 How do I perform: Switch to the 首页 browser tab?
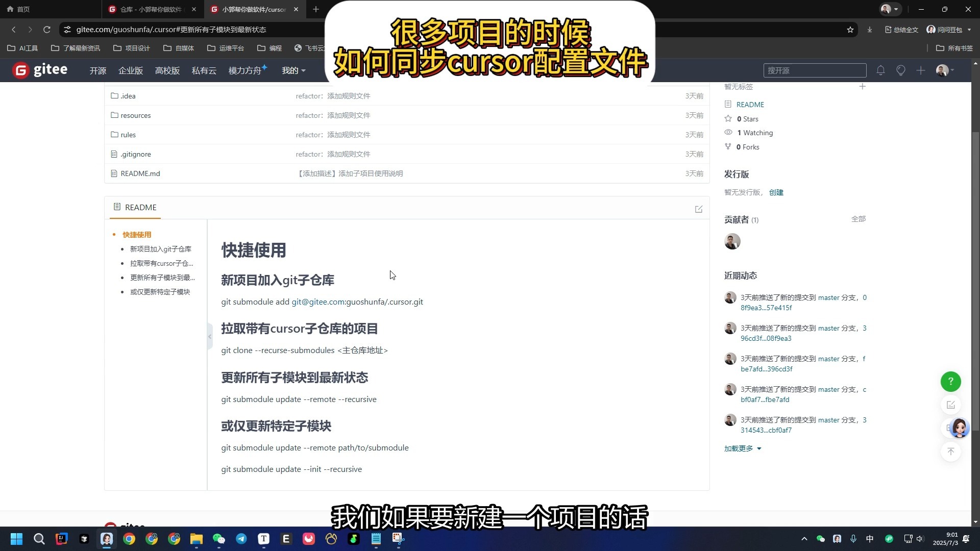pyautogui.click(x=51, y=9)
